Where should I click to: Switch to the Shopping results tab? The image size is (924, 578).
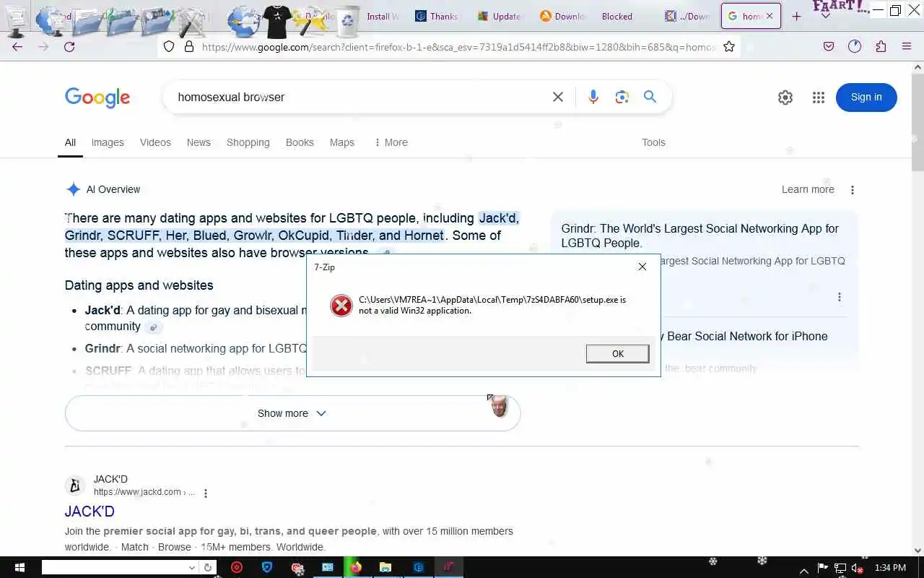click(248, 142)
